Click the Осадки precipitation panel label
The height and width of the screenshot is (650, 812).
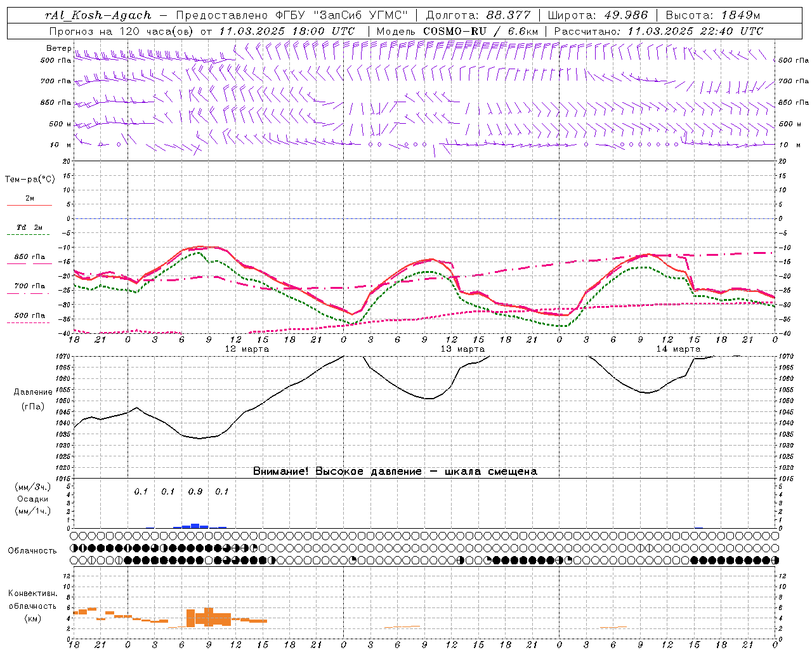(32, 499)
